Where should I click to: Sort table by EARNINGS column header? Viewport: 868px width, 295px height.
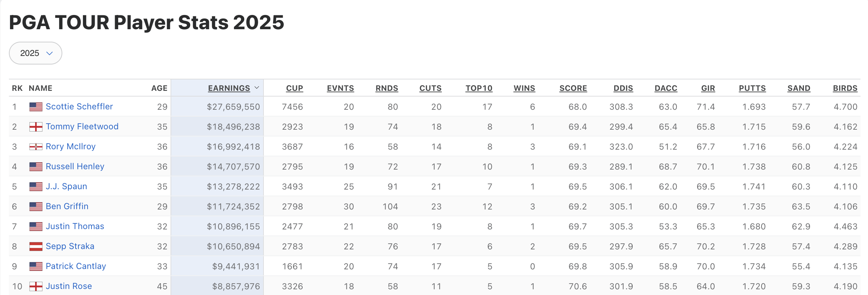click(x=229, y=88)
